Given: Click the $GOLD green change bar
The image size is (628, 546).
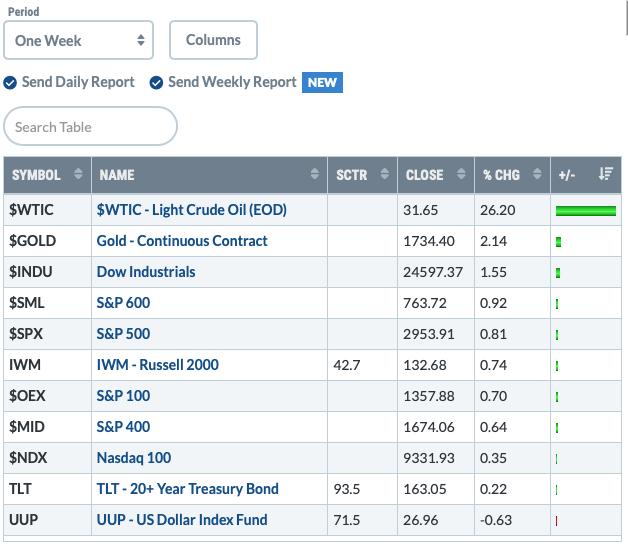Looking at the screenshot, I should 558,242.
